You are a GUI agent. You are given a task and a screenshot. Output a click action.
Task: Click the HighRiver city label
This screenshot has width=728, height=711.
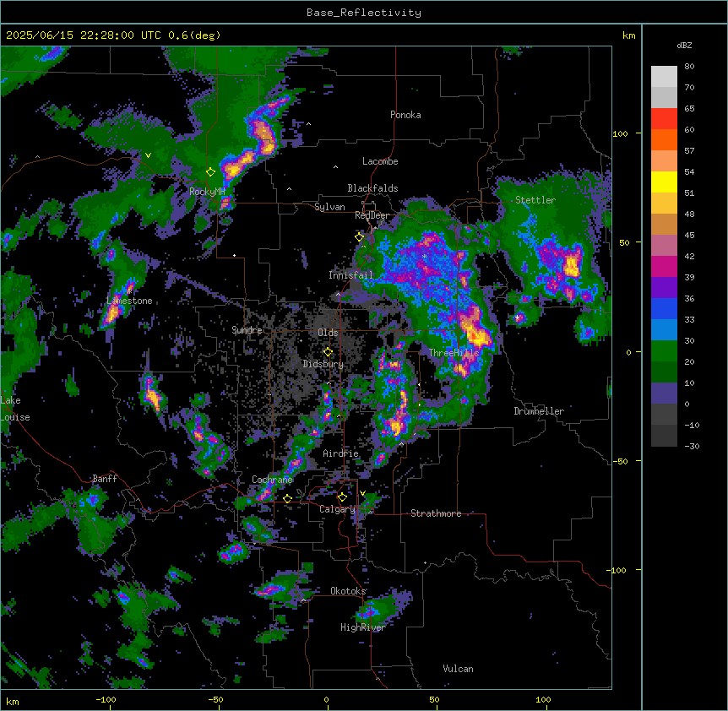pos(363,627)
